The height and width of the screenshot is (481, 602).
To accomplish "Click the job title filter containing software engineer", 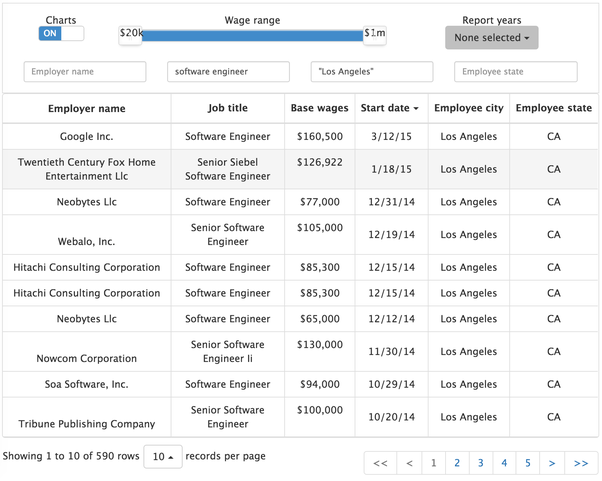I will pos(228,72).
